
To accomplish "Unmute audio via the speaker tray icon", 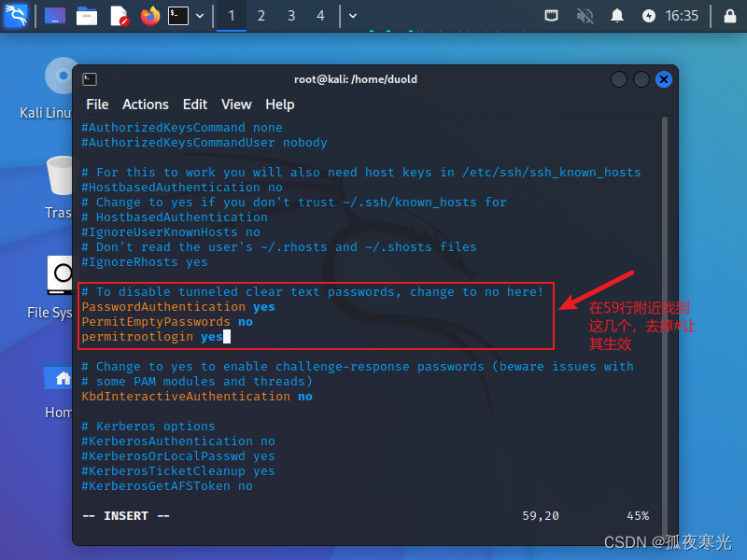I will 584,15.
